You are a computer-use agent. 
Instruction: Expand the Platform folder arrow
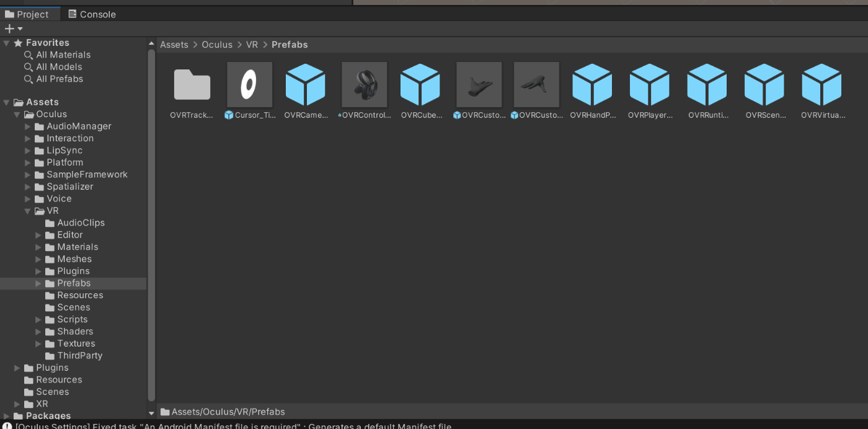pyautogui.click(x=27, y=162)
